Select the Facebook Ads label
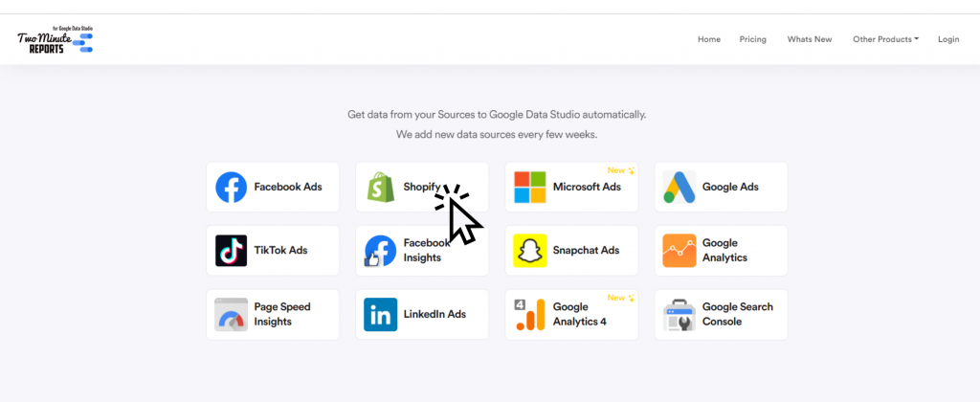 288,187
